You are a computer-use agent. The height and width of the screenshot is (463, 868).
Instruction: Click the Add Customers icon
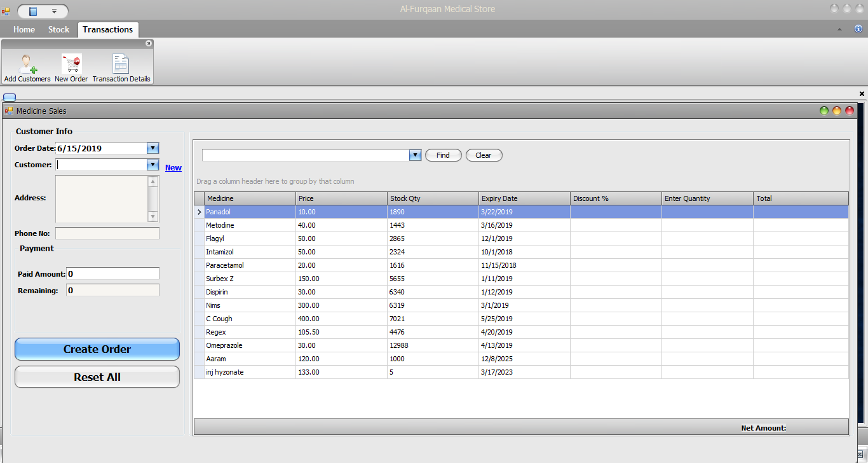[27, 65]
